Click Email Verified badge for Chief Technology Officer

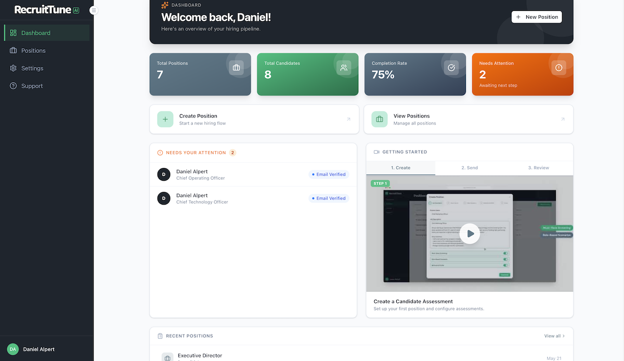tap(329, 198)
